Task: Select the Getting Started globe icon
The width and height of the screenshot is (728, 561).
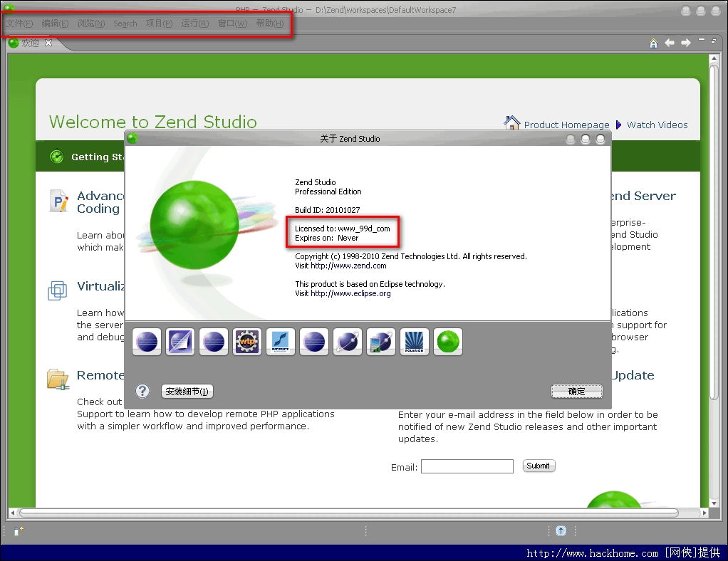Action: pyautogui.click(x=56, y=156)
